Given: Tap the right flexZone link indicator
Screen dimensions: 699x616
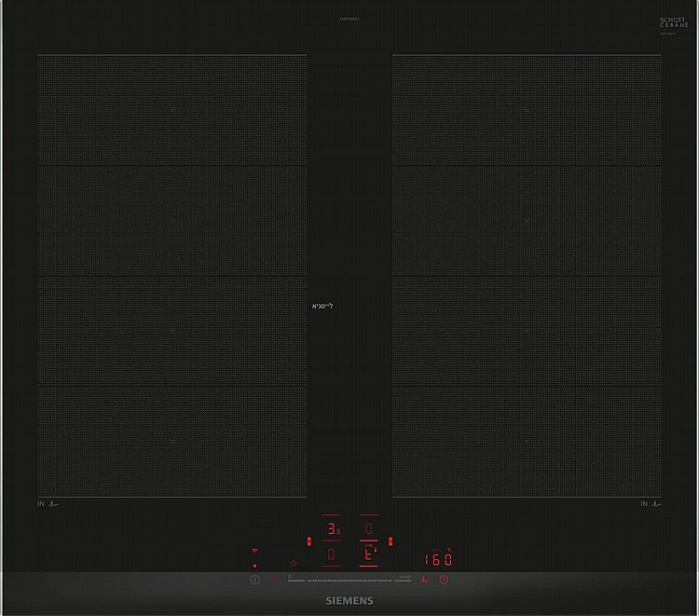Looking at the screenshot, I should (391, 541).
